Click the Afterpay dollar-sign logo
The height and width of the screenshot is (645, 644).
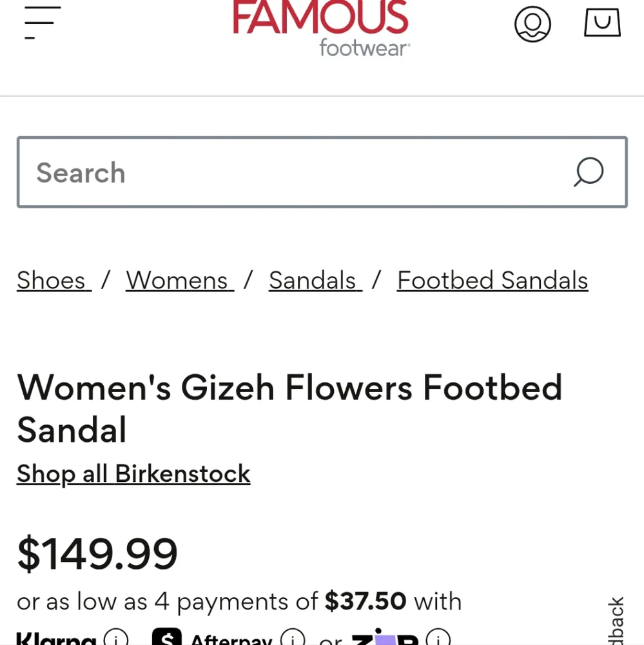[168, 637]
